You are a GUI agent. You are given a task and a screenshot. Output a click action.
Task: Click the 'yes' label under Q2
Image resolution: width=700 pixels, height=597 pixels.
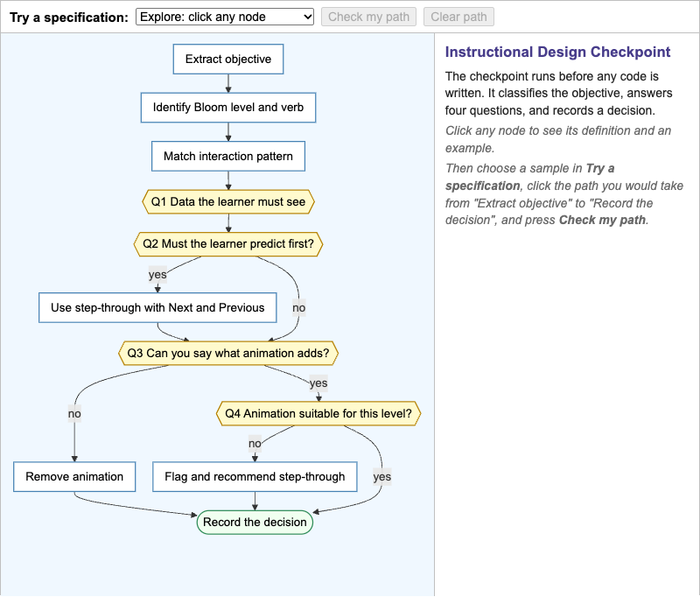tap(157, 274)
